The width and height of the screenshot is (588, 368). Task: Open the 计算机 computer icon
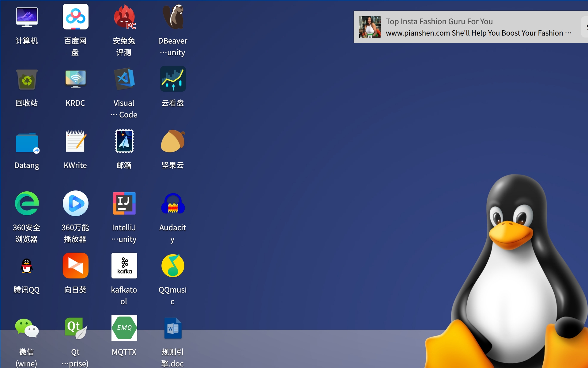pos(27,17)
